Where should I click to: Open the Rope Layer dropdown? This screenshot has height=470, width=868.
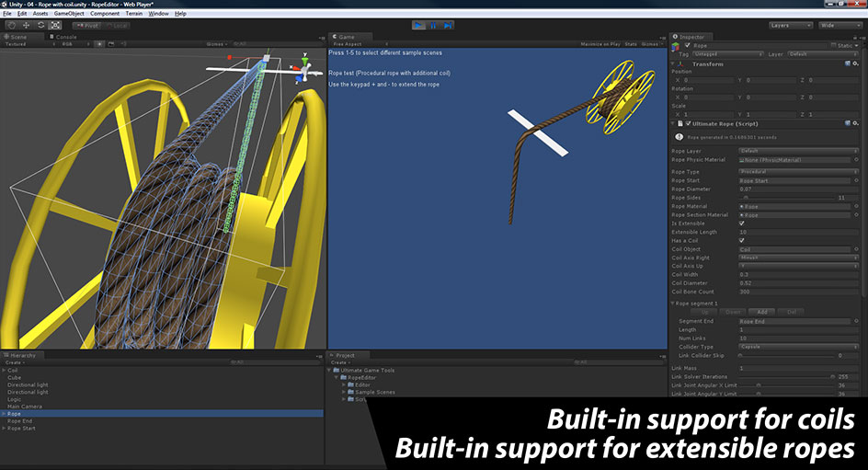click(x=799, y=151)
